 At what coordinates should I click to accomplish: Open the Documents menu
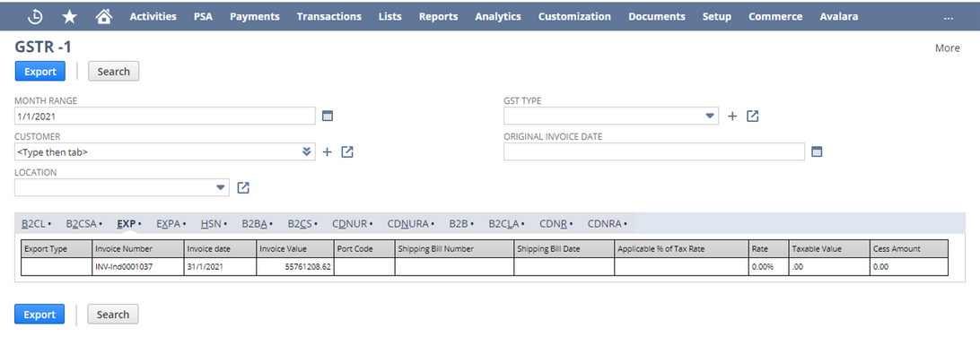pyautogui.click(x=657, y=17)
